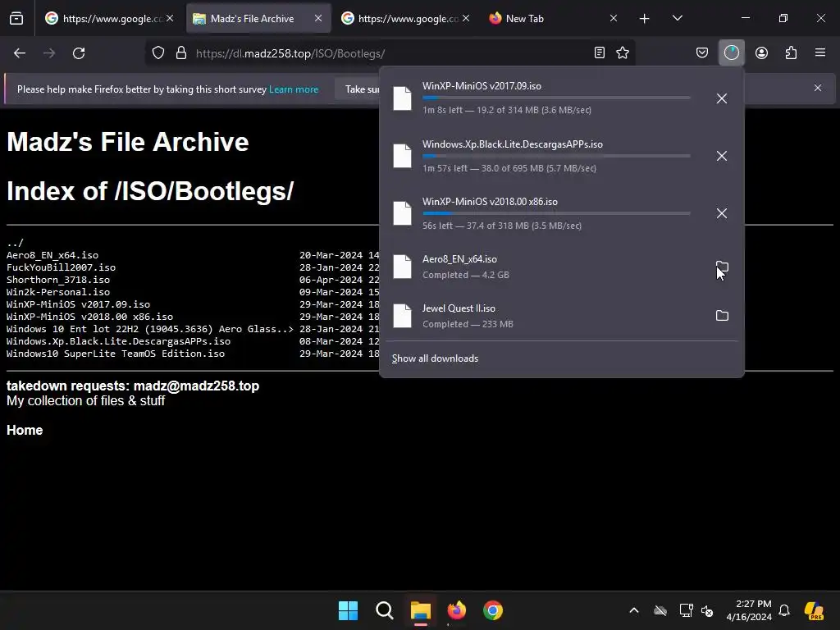The width and height of the screenshot is (840, 630).
Task: Close the New Tab tab
Action: click(614, 19)
